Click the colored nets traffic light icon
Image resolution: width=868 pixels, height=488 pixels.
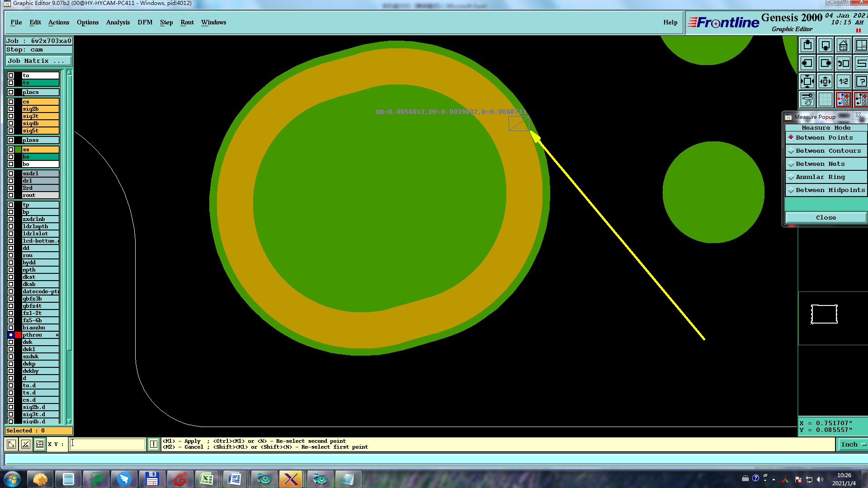[844, 99]
